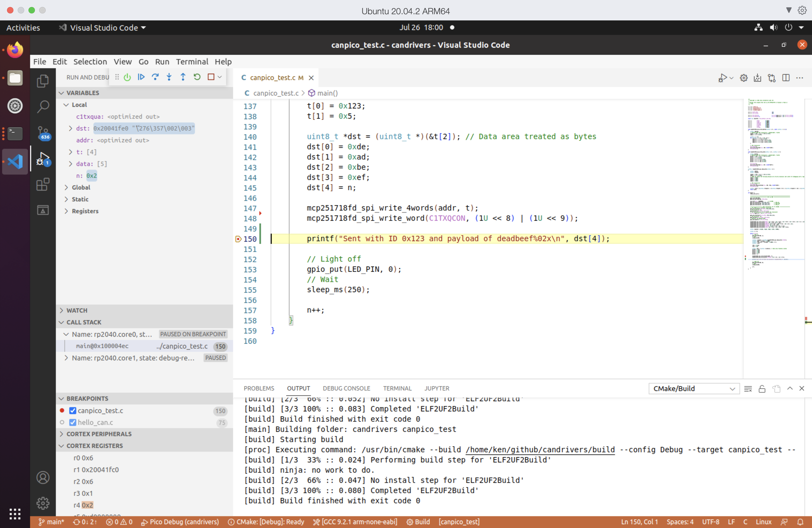
Task: Open the Selection menu
Action: (90, 62)
